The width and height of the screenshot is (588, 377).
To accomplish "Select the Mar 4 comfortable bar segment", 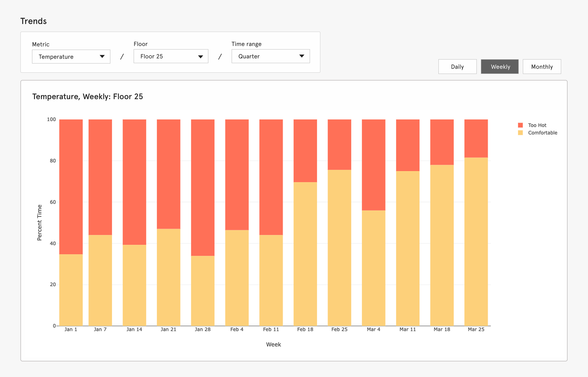I will [x=373, y=268].
